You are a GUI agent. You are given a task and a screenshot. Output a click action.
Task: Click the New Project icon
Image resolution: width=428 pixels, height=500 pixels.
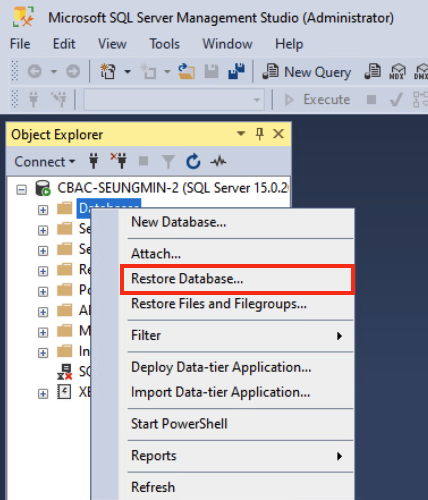coord(108,71)
